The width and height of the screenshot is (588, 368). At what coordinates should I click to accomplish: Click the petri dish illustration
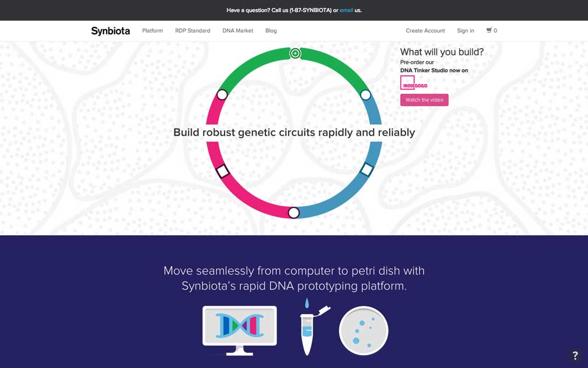pyautogui.click(x=363, y=331)
